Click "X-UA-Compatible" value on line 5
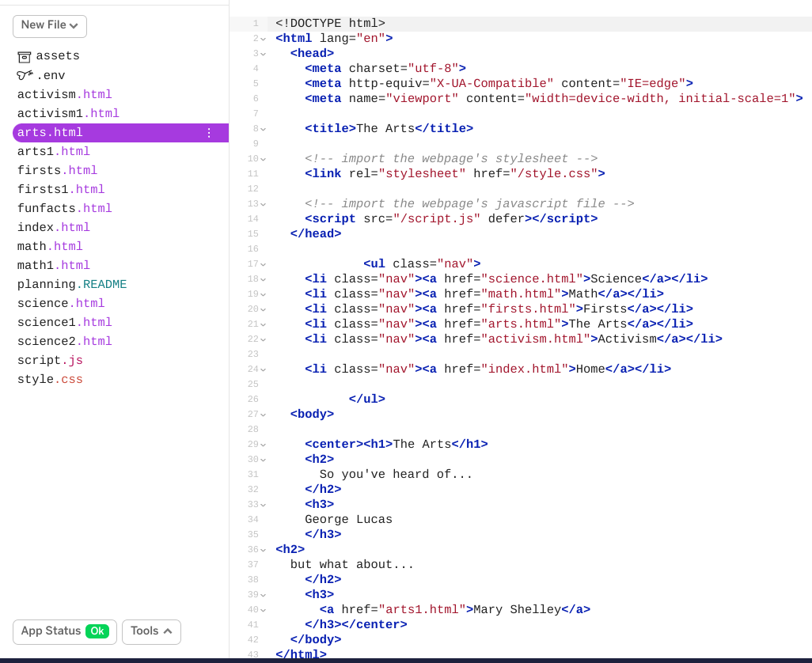 click(491, 83)
